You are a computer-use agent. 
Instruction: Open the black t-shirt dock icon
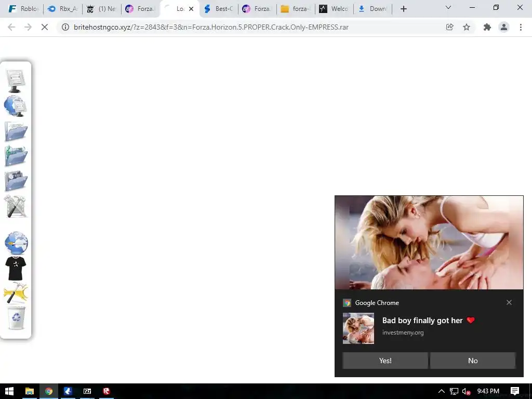click(x=16, y=268)
